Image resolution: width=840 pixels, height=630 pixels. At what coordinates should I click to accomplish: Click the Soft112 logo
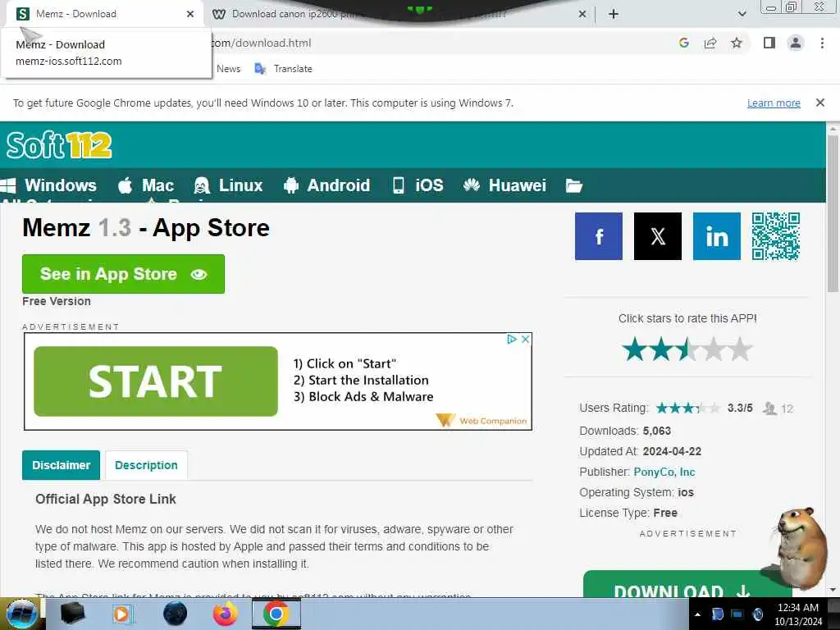click(x=59, y=145)
